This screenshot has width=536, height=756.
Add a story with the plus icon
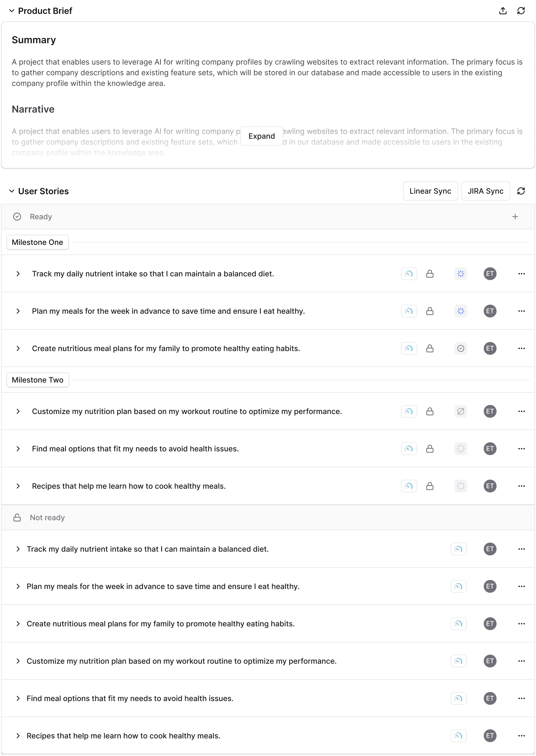(515, 217)
